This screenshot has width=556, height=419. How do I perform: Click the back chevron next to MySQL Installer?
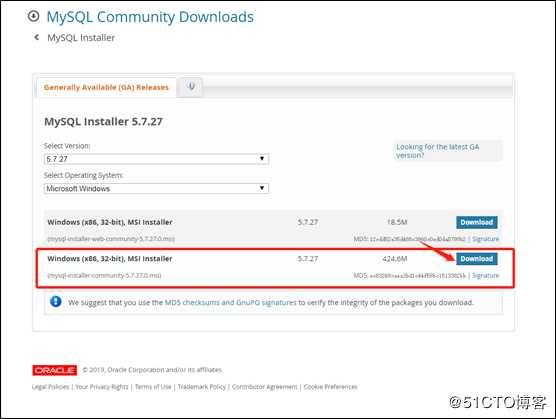(x=36, y=37)
